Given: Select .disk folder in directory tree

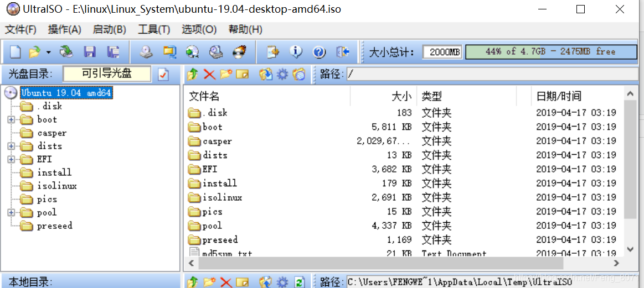Looking at the screenshot, I should coord(49,106).
